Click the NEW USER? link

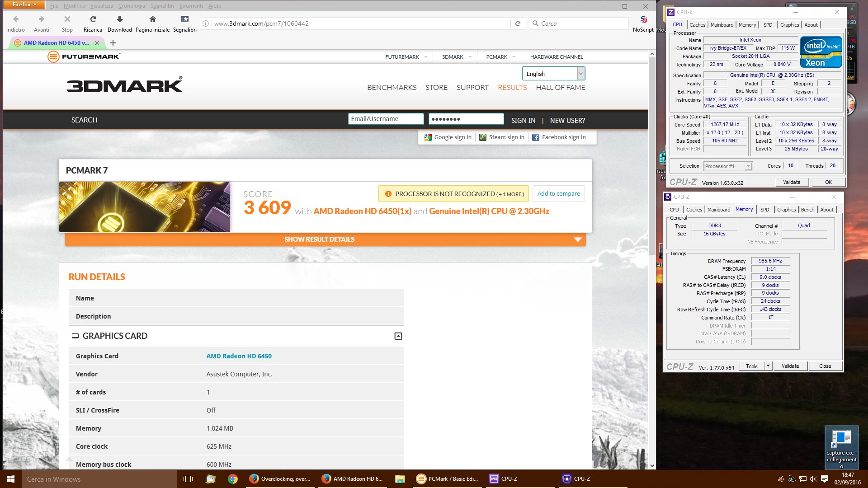click(x=567, y=121)
